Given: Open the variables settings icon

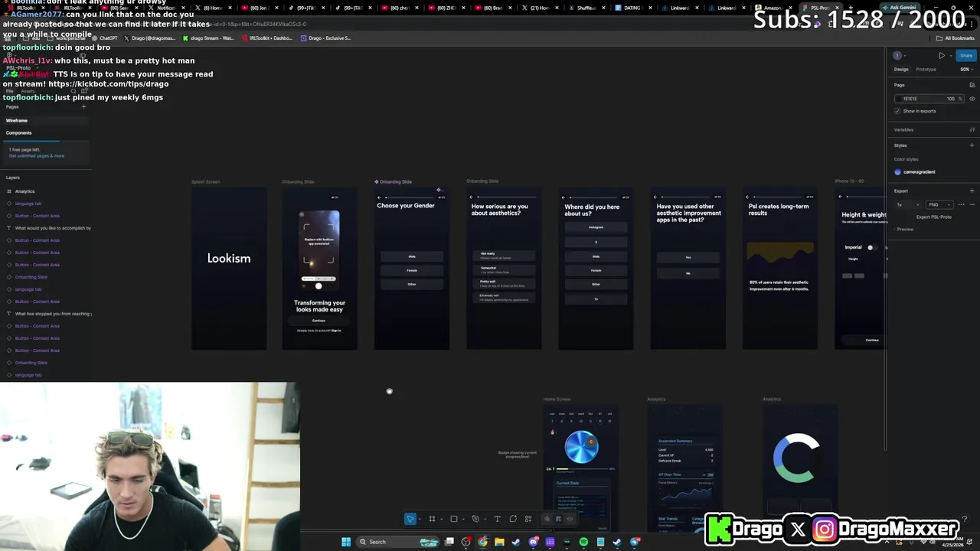Looking at the screenshot, I should coord(972,129).
